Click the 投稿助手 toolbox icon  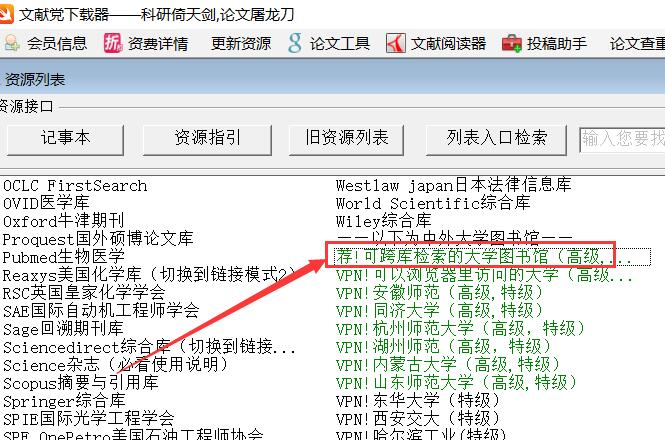tap(511, 43)
